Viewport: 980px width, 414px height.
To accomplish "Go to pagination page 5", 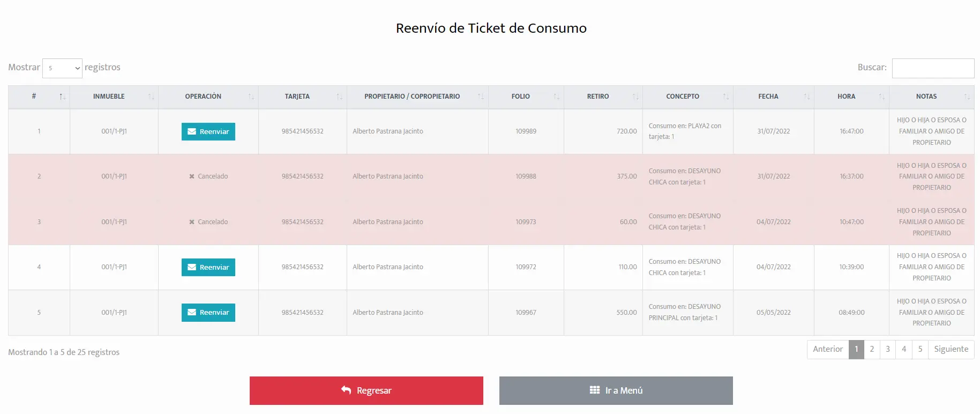I will (920, 349).
